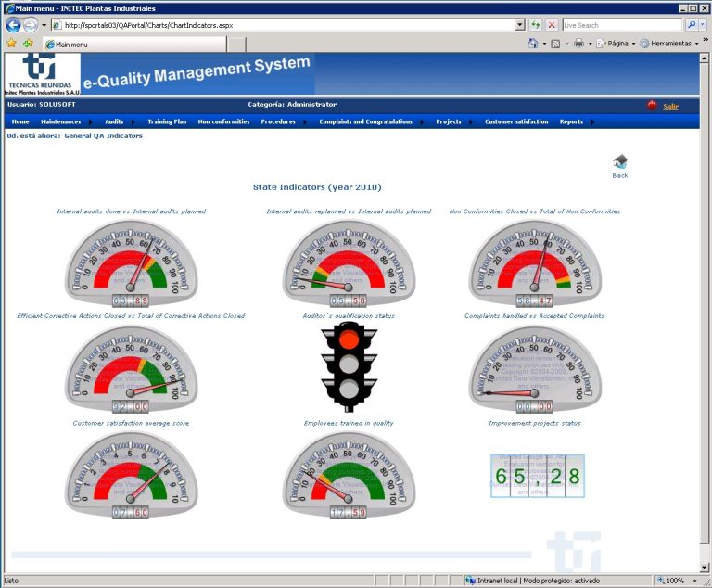Open Favorites Center star icon
Viewport: 712px width, 588px height.
pyautogui.click(x=11, y=44)
